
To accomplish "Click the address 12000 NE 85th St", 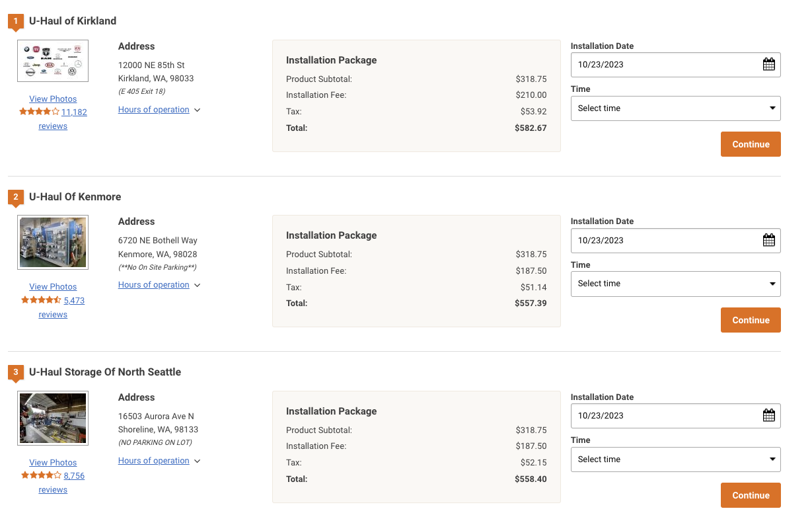I will pyautogui.click(x=151, y=65).
